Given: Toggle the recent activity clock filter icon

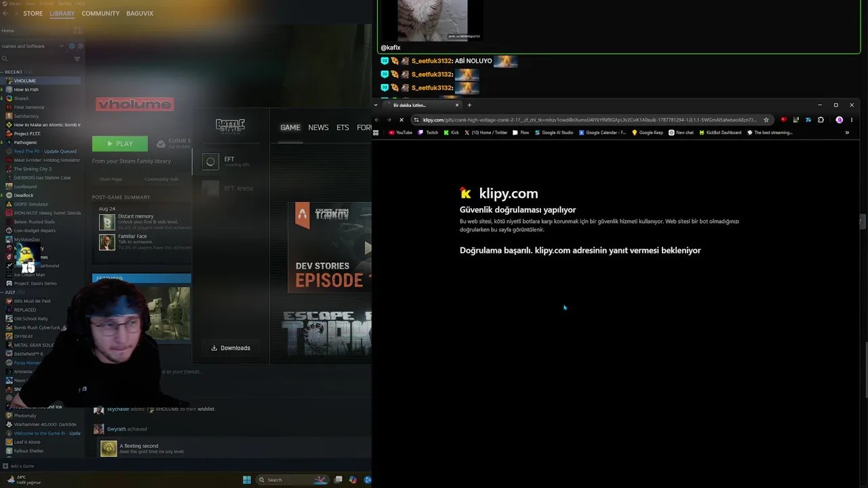Looking at the screenshot, I should 72,46.
